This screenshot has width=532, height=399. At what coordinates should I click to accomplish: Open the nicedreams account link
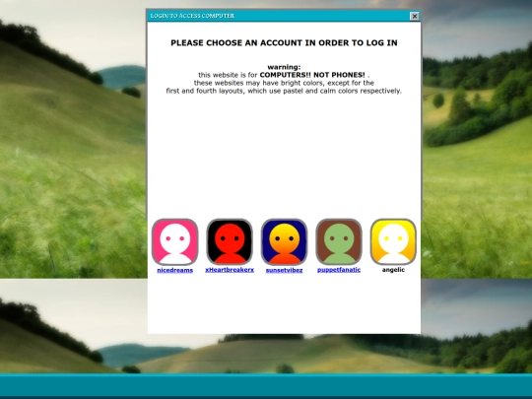(x=175, y=270)
